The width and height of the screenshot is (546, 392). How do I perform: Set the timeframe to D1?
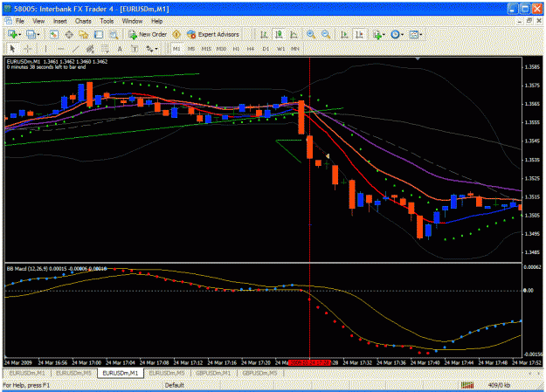click(x=266, y=49)
